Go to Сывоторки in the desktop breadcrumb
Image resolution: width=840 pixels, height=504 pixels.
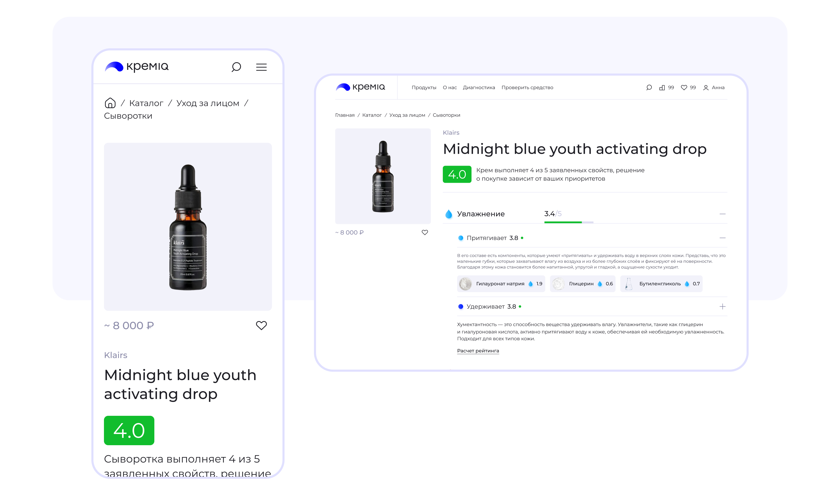[x=446, y=115]
